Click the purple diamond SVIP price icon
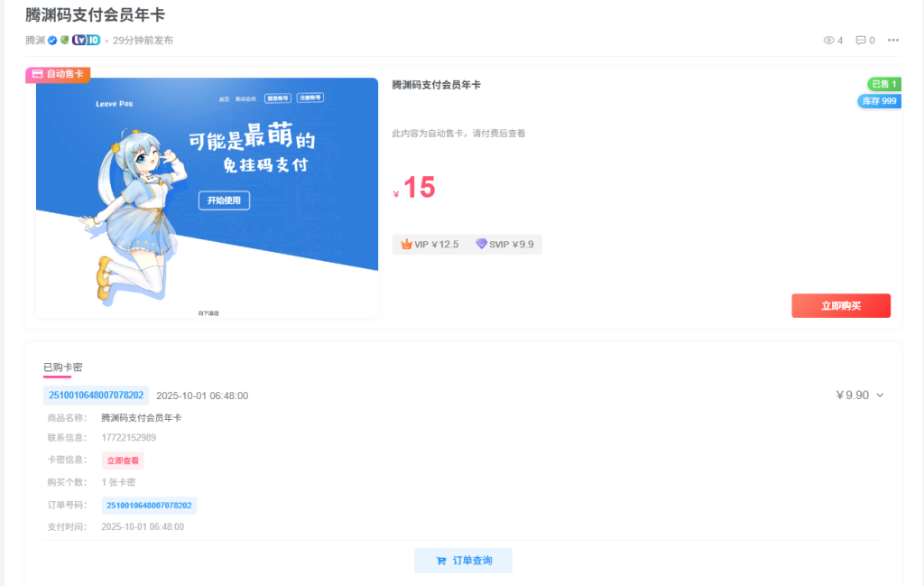 coord(481,244)
